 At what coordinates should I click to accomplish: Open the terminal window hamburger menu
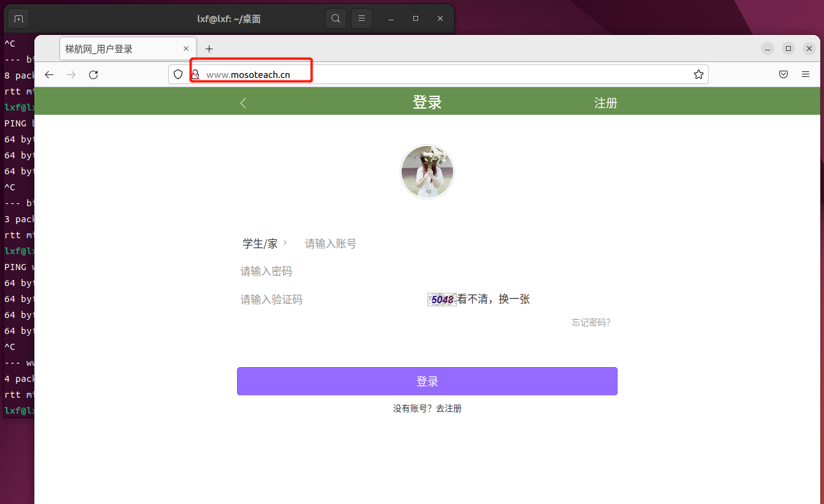pyautogui.click(x=362, y=18)
